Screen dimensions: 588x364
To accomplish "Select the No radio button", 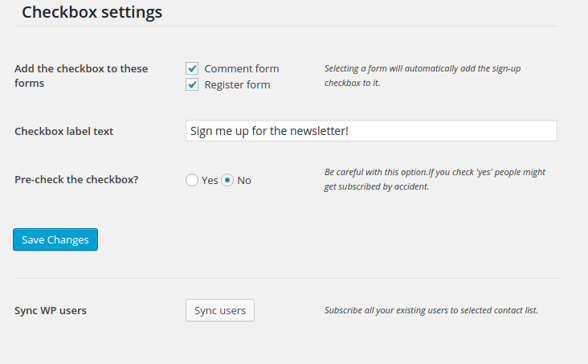I will click(227, 180).
